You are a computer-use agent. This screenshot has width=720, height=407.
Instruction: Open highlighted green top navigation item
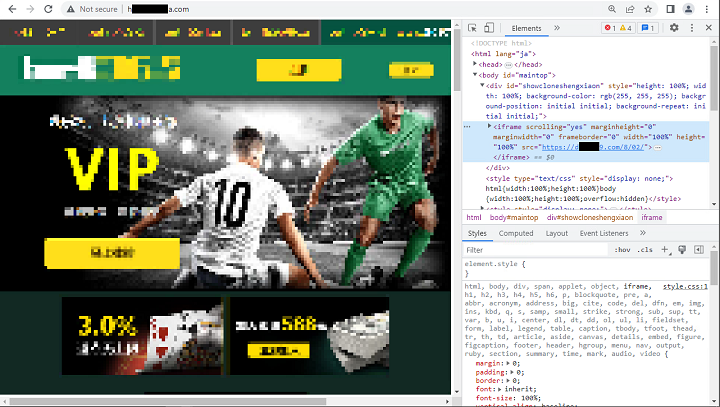(x=386, y=33)
